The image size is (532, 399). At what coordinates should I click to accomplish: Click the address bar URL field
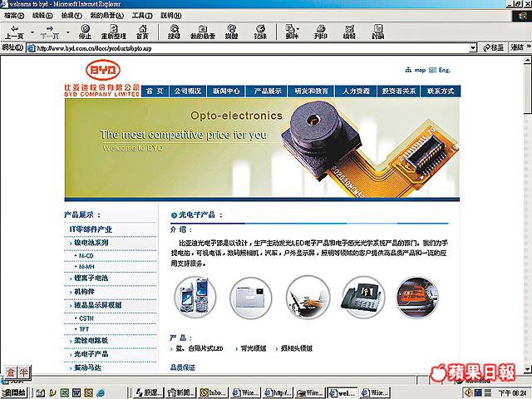pyautogui.click(x=249, y=48)
